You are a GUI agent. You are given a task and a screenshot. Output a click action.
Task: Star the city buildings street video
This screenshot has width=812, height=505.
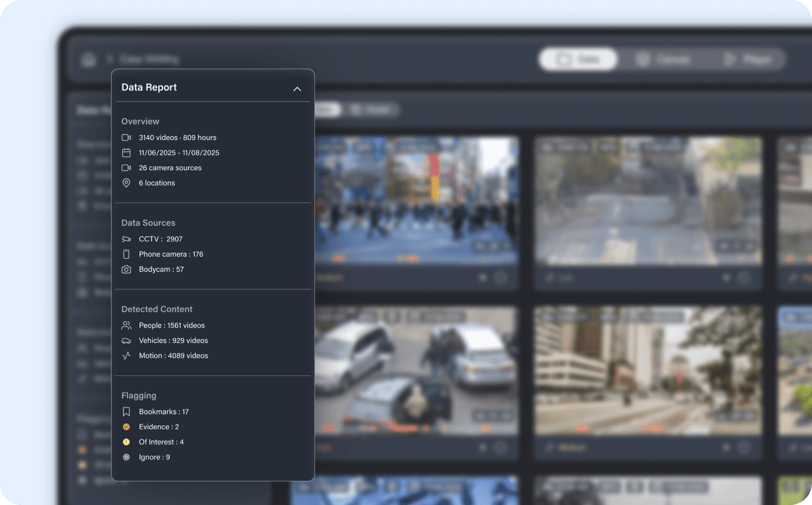(726, 448)
